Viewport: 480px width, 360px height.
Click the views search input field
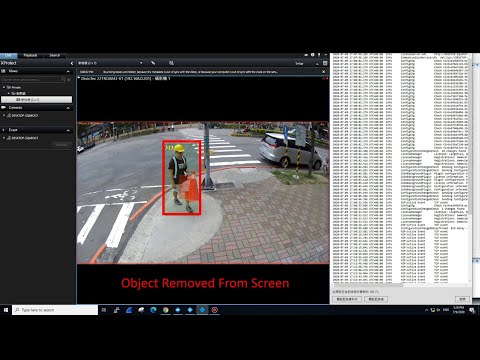point(33,79)
